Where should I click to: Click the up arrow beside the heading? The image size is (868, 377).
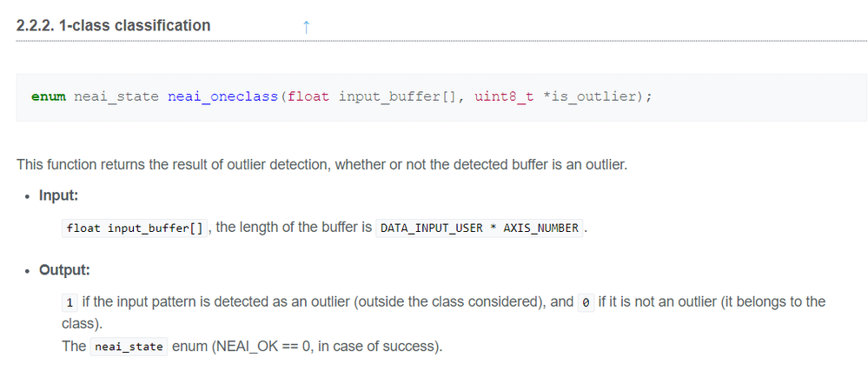pos(305,27)
